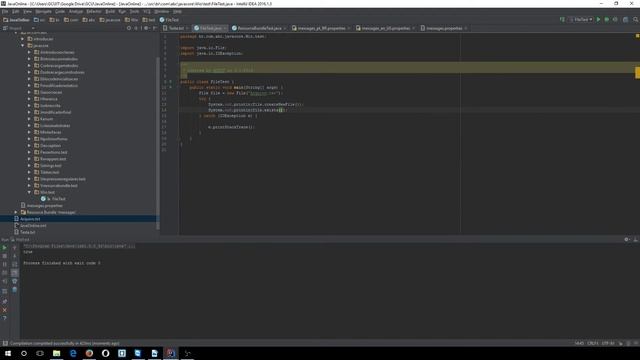The image size is (640, 360).
Task: Open Project Structure icon in the toolbar
Action: [625, 20]
